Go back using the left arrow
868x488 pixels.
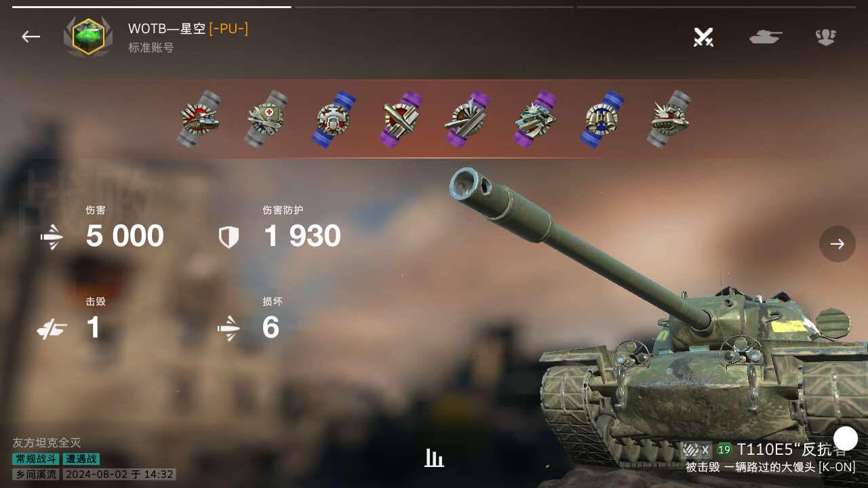(31, 37)
